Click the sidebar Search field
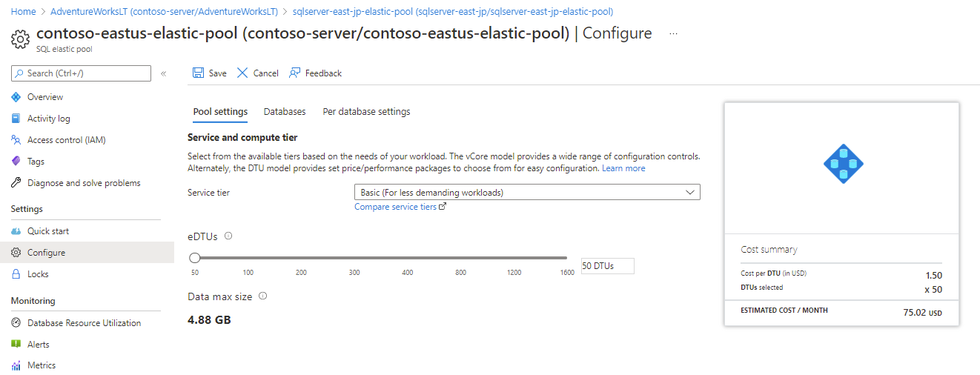This screenshot has width=980, height=375. tap(81, 73)
